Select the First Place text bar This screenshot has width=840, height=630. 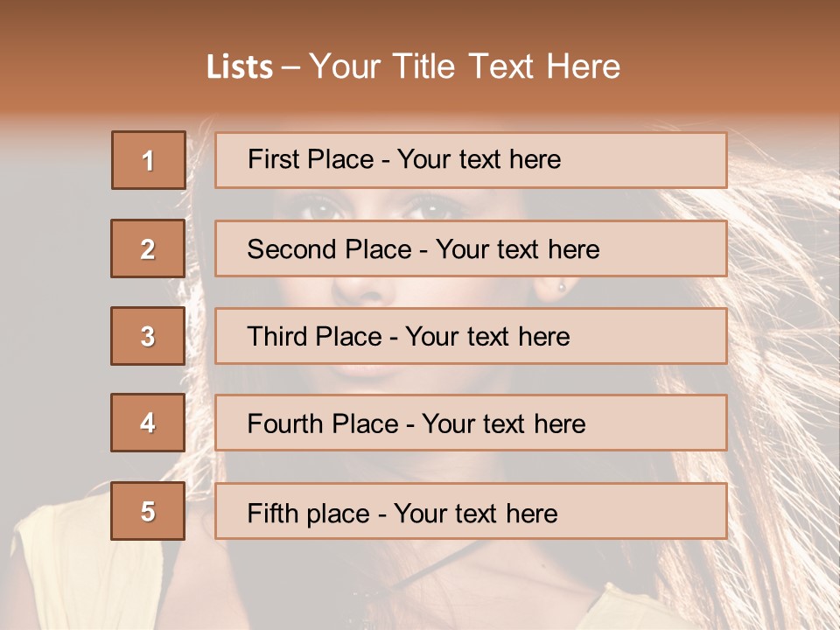coord(471,160)
